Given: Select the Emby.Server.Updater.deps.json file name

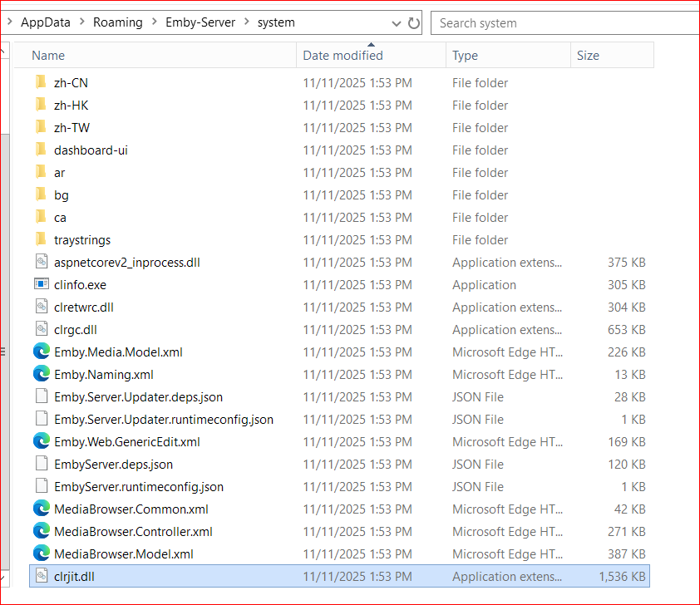Looking at the screenshot, I should pos(138,397).
